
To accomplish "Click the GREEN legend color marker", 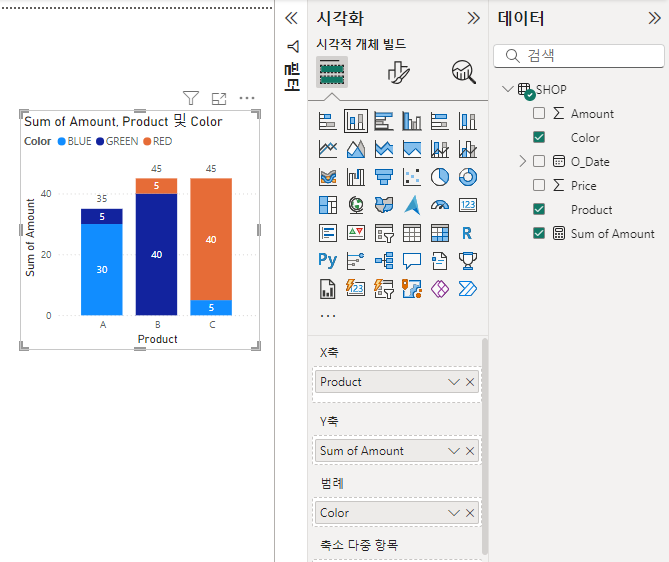I will pyautogui.click(x=100, y=141).
